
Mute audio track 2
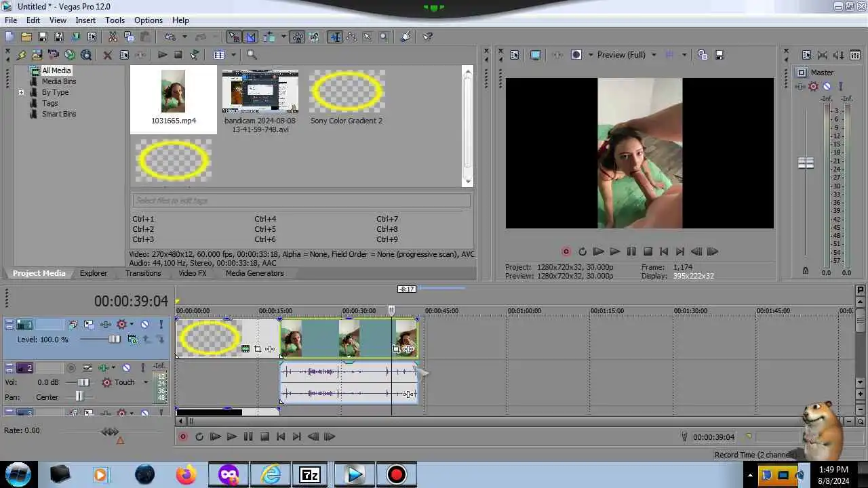pyautogui.click(x=126, y=368)
